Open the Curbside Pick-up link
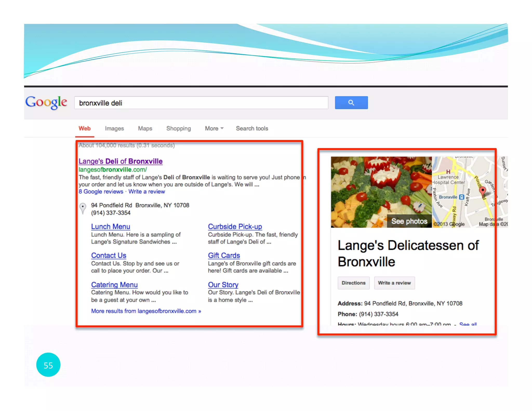Image resolution: width=532 pixels, height=411 pixels. pyautogui.click(x=235, y=227)
